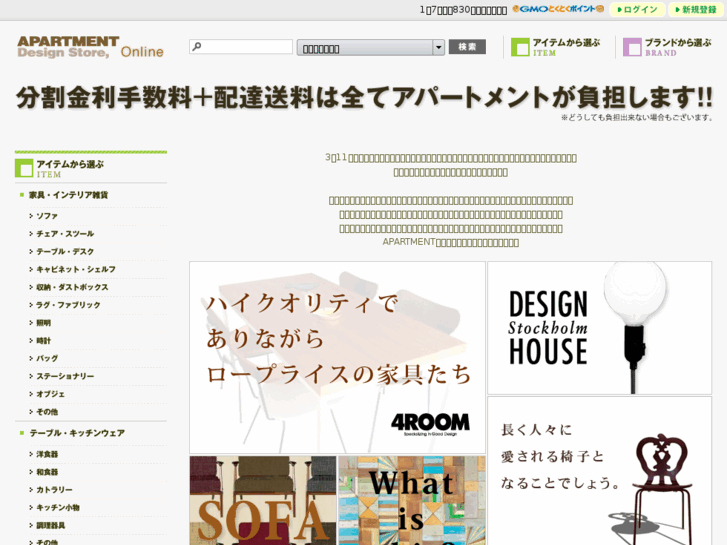Open ブランドから選ぶ in header navigation

667,47
